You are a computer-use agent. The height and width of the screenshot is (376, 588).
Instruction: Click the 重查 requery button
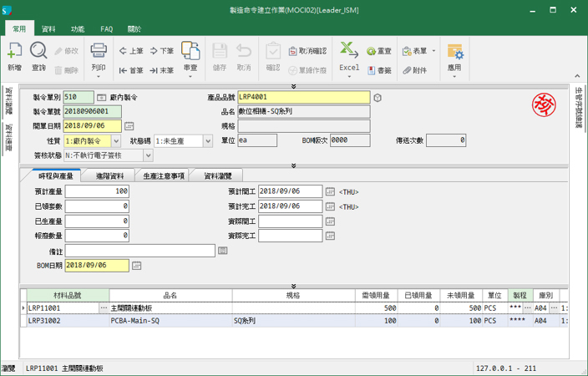(x=379, y=51)
